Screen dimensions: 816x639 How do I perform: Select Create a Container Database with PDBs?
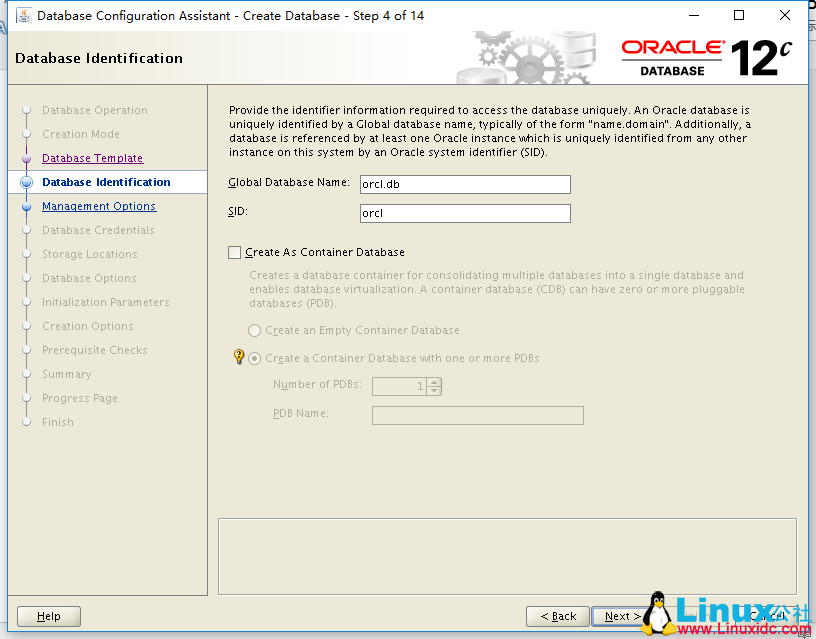[254, 358]
